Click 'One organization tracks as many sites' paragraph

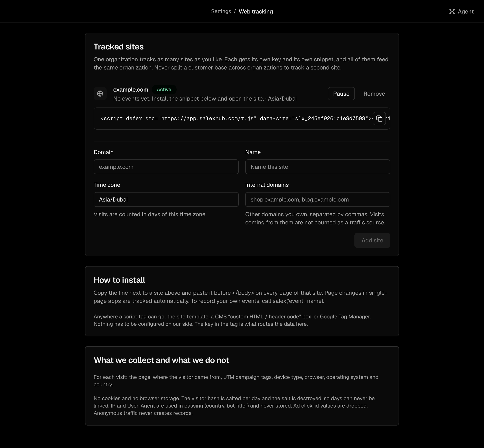point(241,64)
